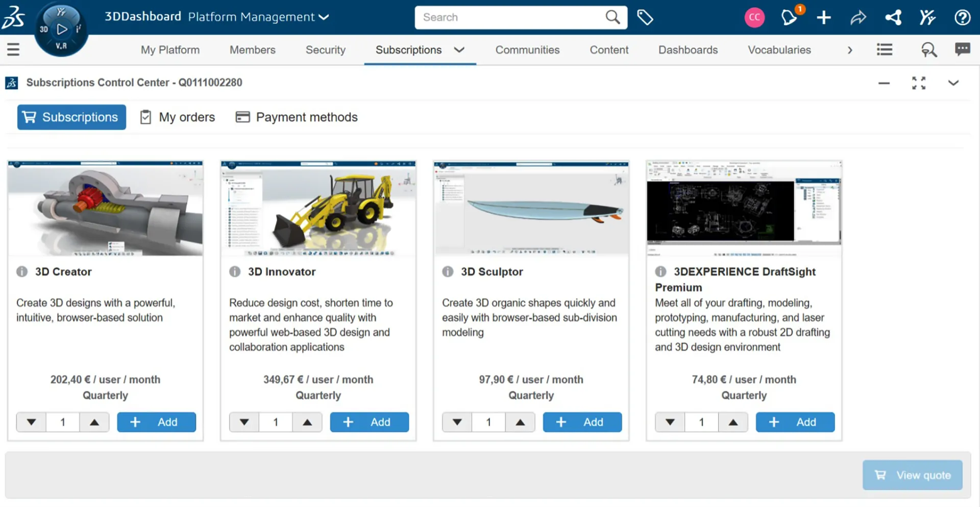Open the hamburger menu on the left
The height and width of the screenshot is (507, 980).
[x=13, y=49]
